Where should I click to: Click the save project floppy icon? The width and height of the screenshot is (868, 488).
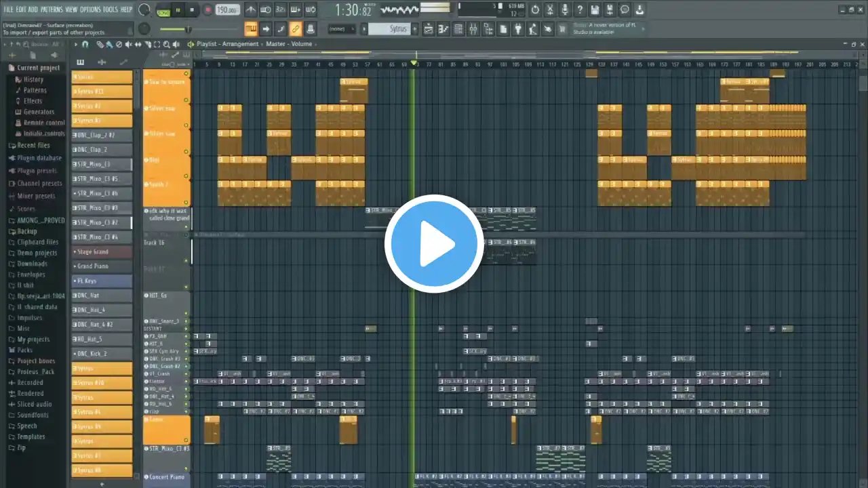(595, 10)
